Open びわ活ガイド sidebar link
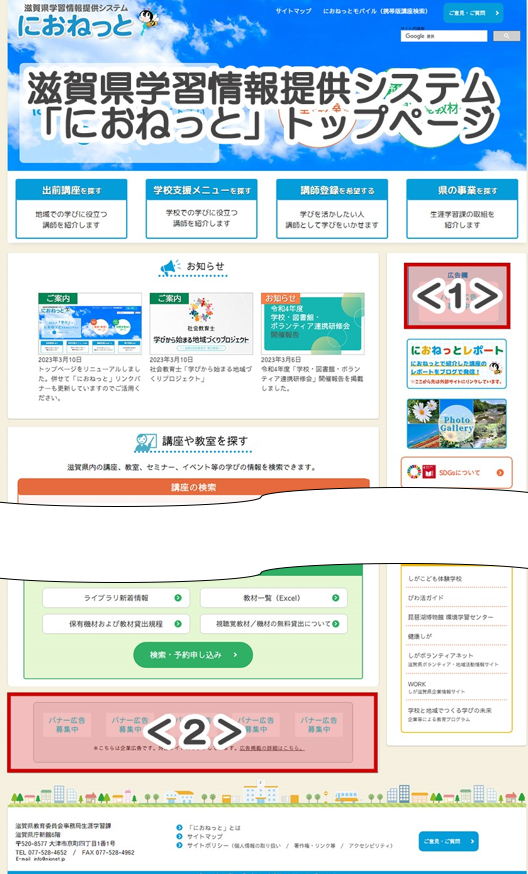 pos(426,598)
